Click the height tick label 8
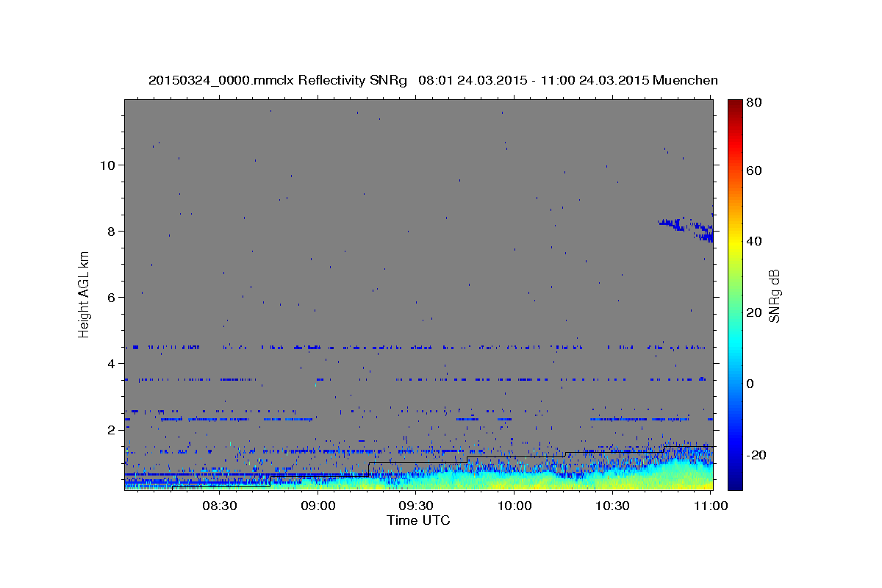 pyautogui.click(x=112, y=231)
